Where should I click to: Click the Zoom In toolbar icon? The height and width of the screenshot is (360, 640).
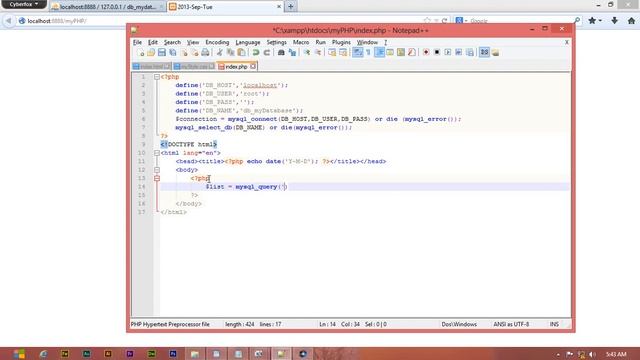click(x=306, y=53)
